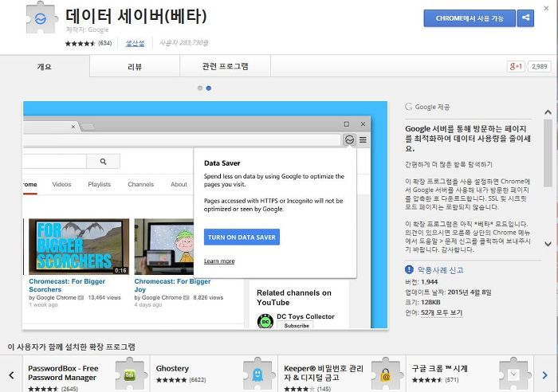The width and height of the screenshot is (558, 392).
Task: Select the first screenshot carousel dot
Action: [x=200, y=88]
